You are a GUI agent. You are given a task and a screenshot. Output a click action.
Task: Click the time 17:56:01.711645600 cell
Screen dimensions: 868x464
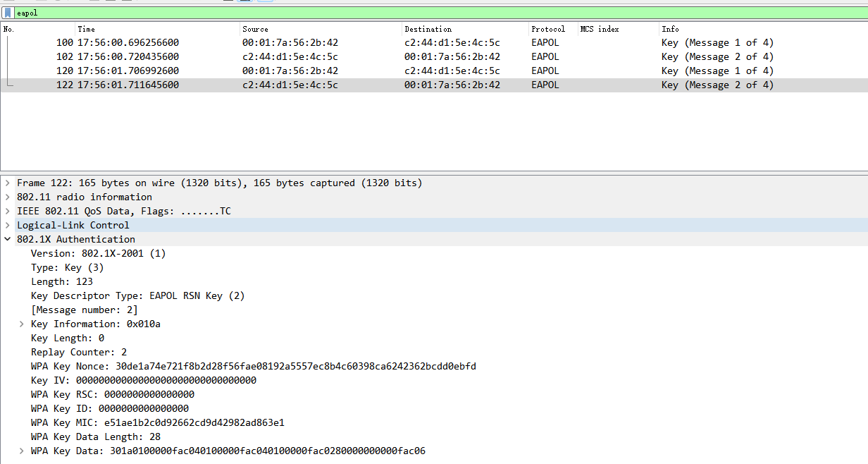128,85
